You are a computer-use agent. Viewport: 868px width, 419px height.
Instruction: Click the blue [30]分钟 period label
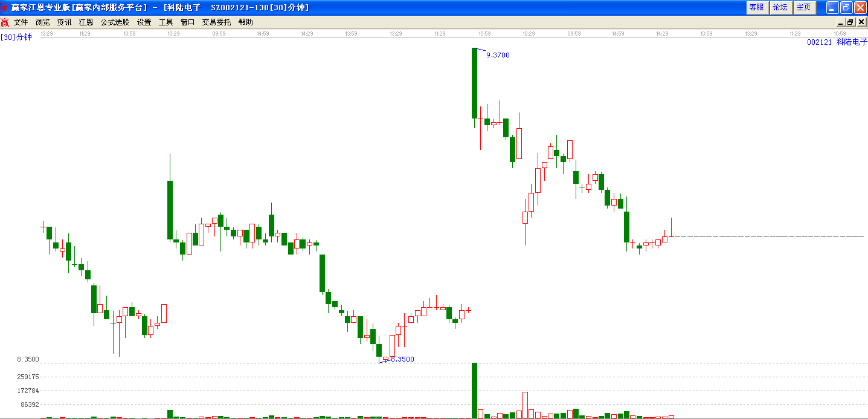point(16,37)
